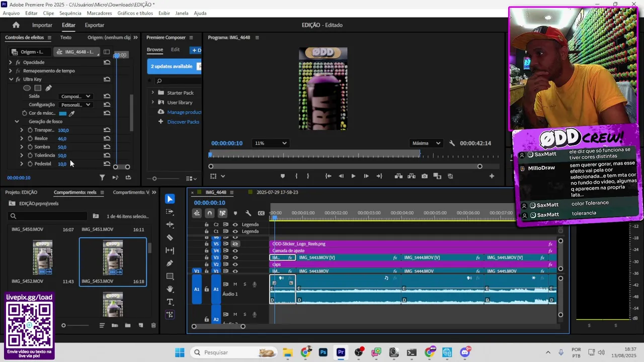Select the Rectangle tool
This screenshot has width=644, height=362.
pos(170,276)
